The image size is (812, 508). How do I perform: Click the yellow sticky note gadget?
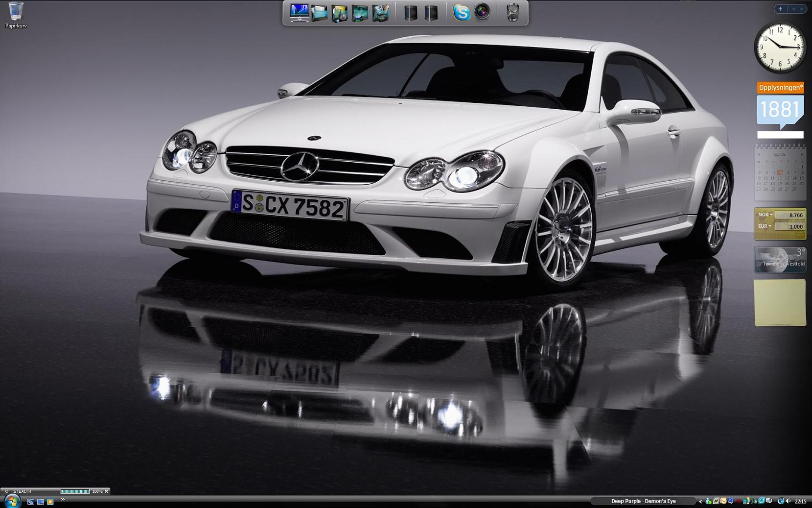click(780, 302)
